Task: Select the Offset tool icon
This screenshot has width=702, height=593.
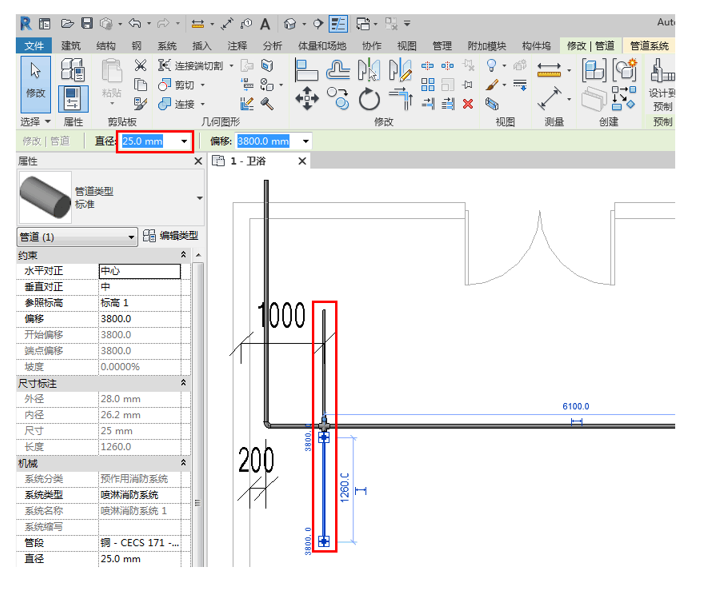Action: pos(338,70)
